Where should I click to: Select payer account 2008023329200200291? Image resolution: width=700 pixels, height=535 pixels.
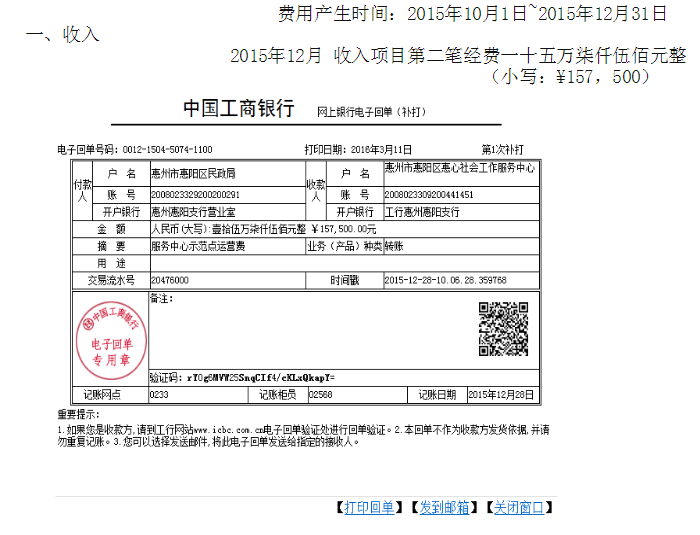195,195
